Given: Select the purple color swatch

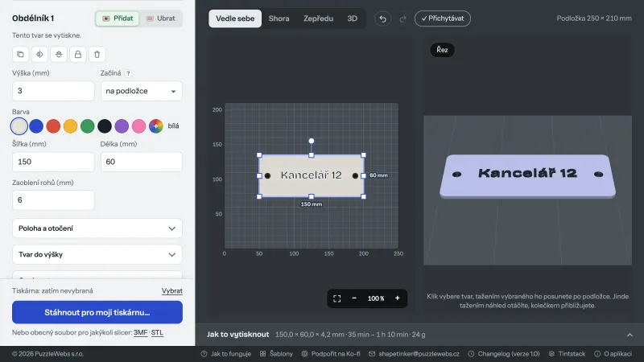Looking at the screenshot, I should (122, 126).
